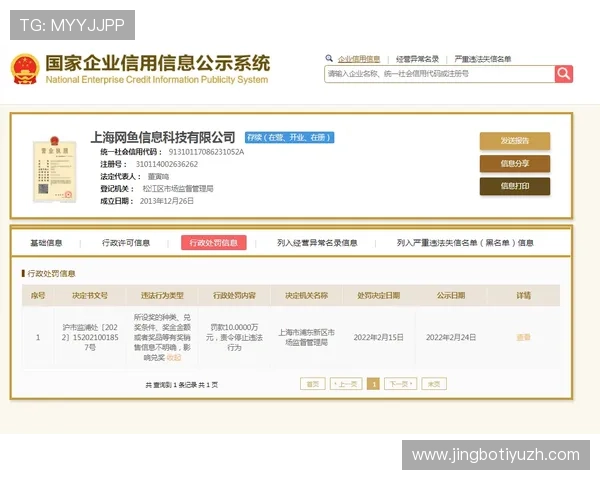Click publicity date 2022年2月24日
Viewport: 600px width, 480px height.
451,337
